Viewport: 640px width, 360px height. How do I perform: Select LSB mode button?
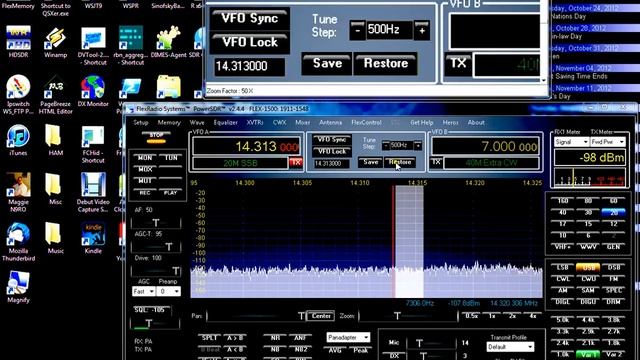point(562,268)
